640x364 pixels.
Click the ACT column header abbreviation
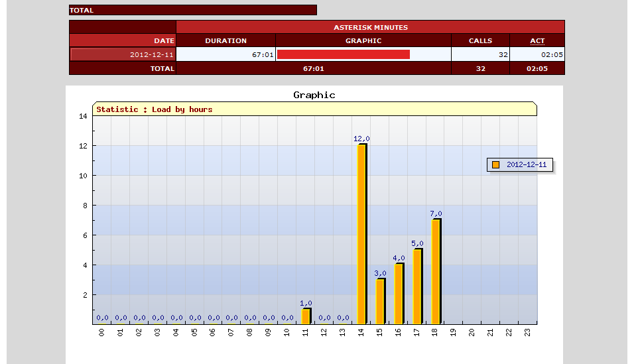click(x=537, y=41)
